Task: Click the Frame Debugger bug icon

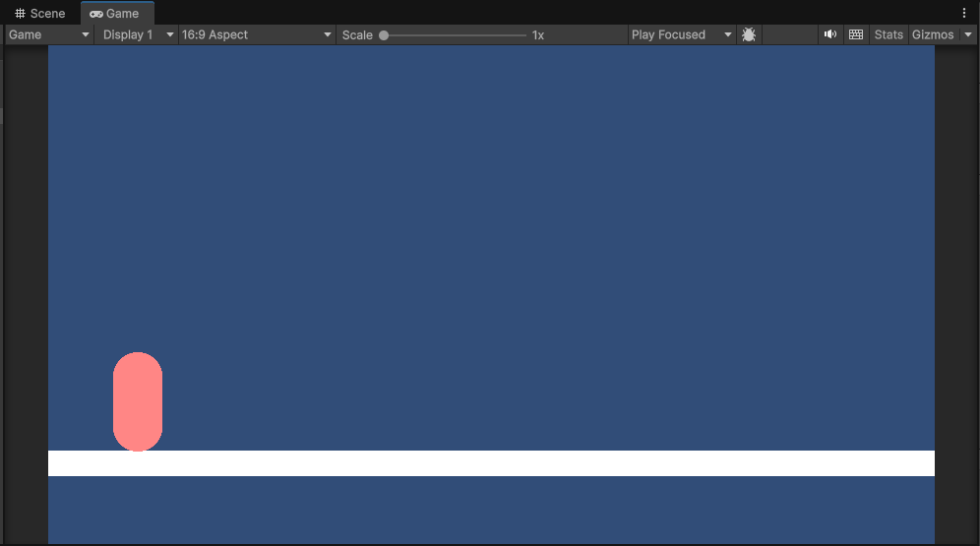Action: click(x=749, y=34)
